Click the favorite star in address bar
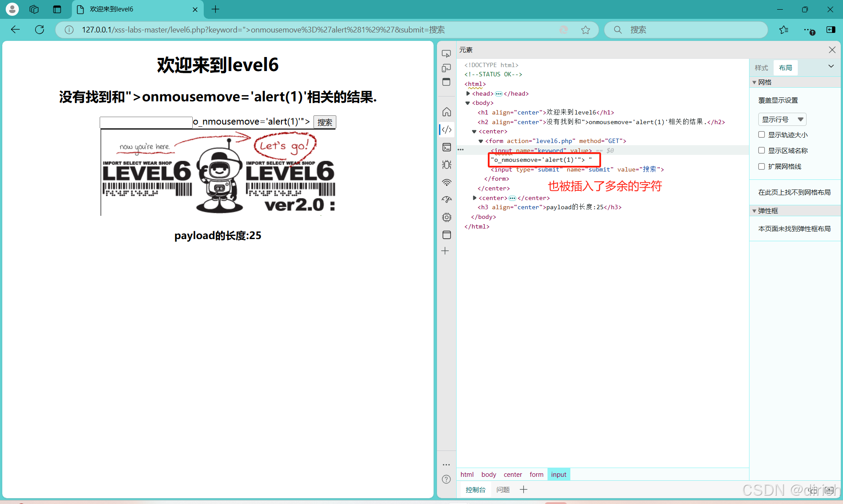This screenshot has width=843, height=504. tap(585, 30)
